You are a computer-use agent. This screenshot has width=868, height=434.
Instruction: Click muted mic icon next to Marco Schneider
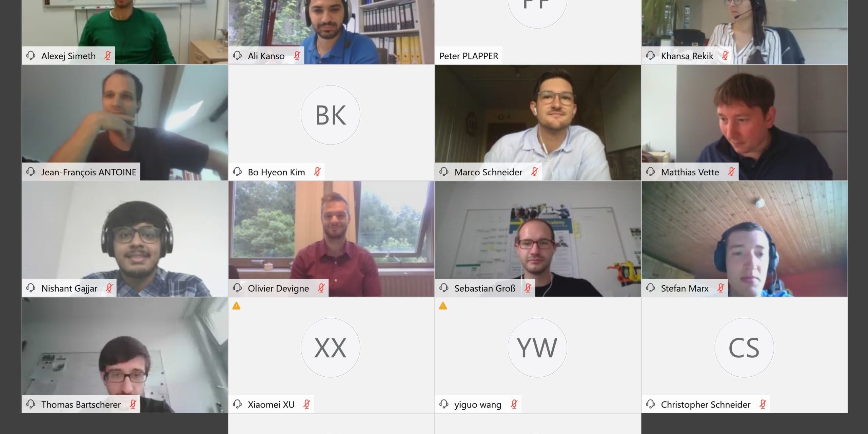pyautogui.click(x=535, y=172)
